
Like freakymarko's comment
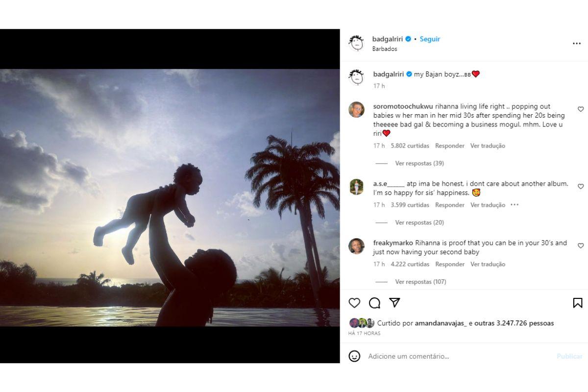pyautogui.click(x=581, y=245)
